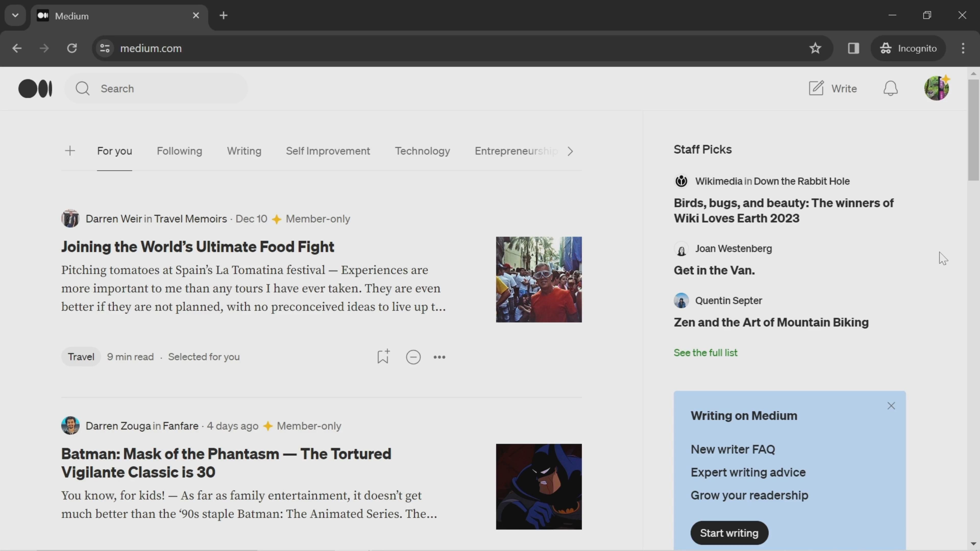Open the notifications bell

(x=890, y=89)
